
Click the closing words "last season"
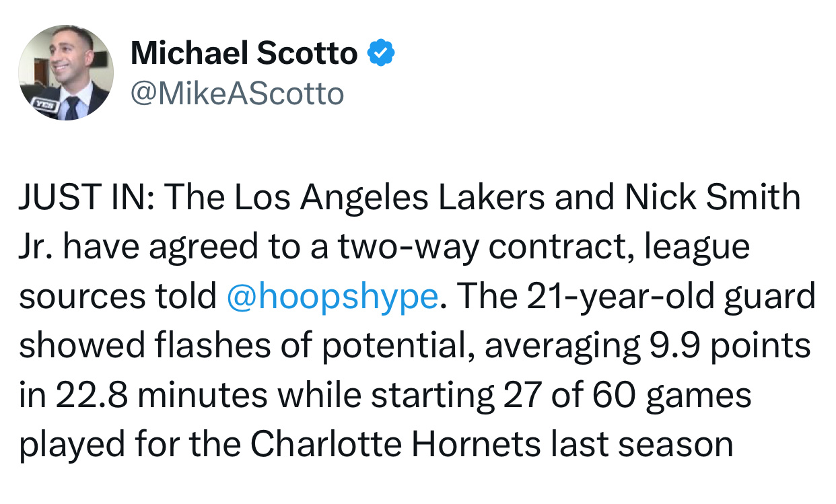(x=641, y=444)
